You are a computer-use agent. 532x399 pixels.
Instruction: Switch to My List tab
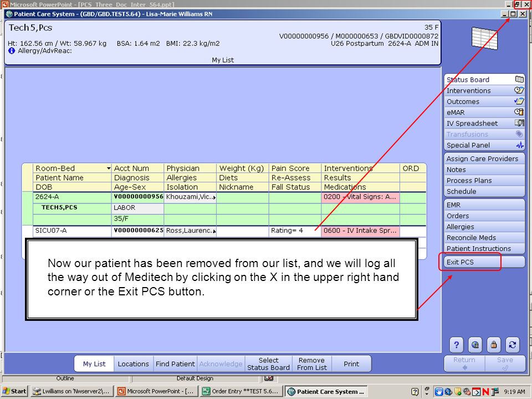94,364
